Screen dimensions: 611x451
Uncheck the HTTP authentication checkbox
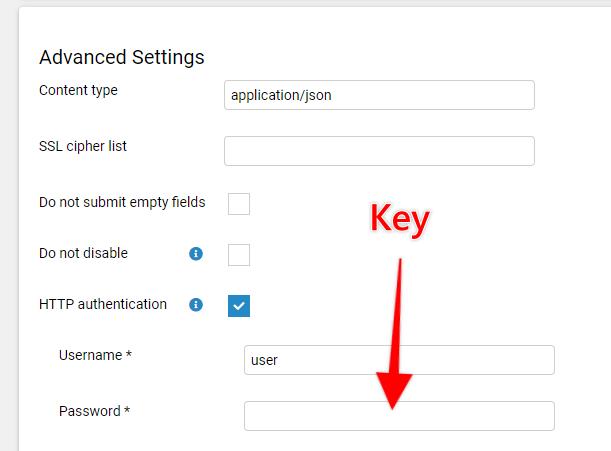coord(239,306)
